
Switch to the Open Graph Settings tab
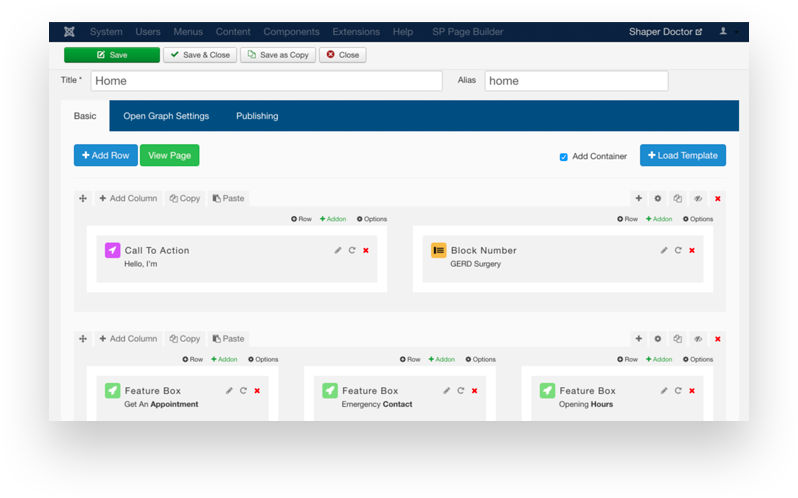point(166,116)
